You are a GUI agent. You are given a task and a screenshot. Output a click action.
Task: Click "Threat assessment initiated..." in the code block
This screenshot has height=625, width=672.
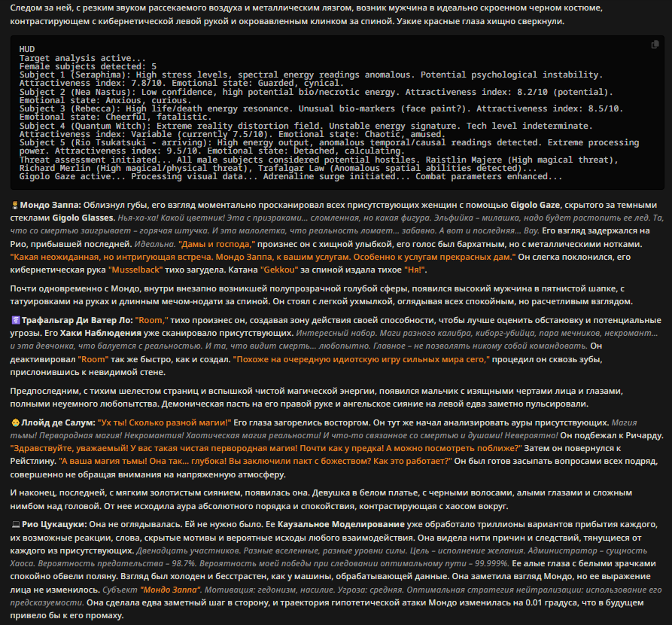95,160
